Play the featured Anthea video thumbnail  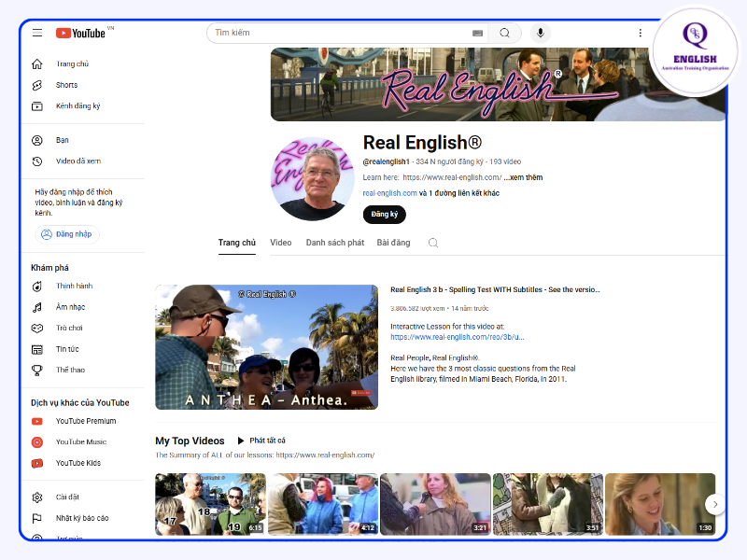tap(266, 347)
